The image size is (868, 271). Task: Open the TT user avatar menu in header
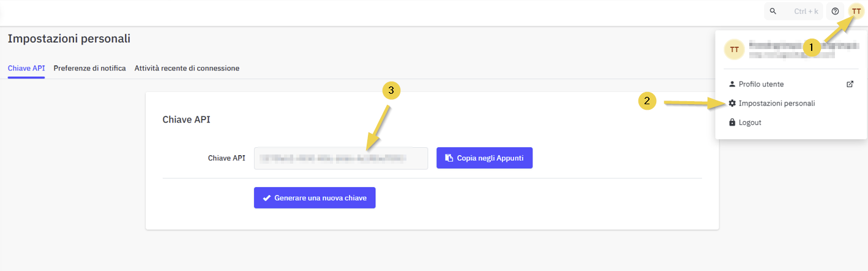point(856,12)
